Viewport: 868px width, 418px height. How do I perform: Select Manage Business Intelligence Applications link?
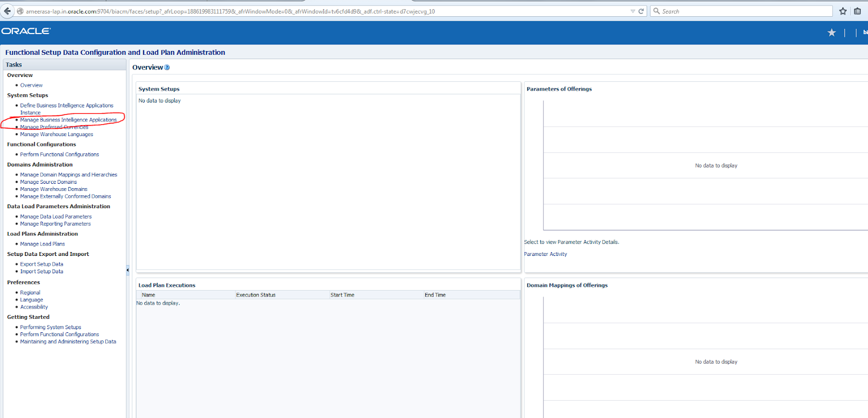pos(68,120)
